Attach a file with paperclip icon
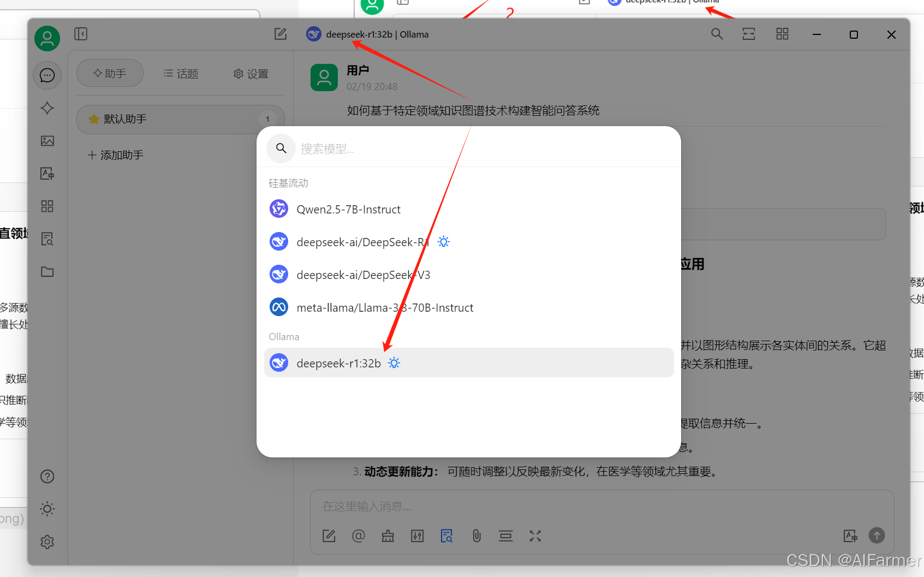The image size is (924, 577). [476, 536]
